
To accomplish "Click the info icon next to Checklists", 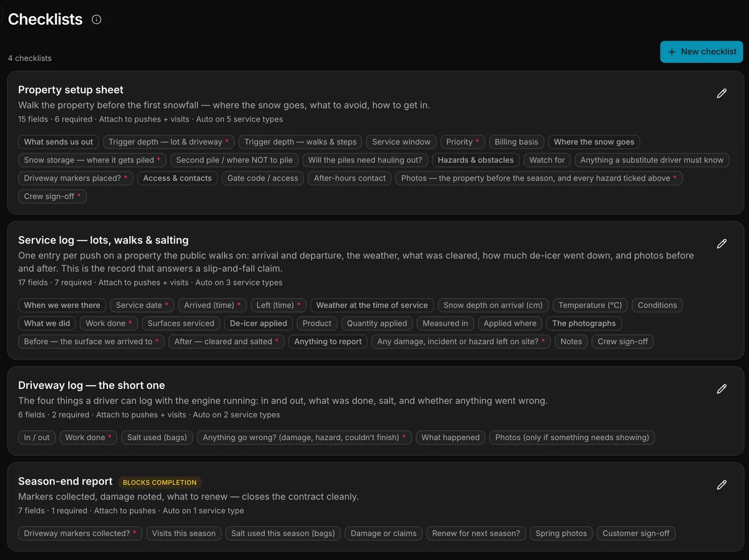I will point(96,19).
